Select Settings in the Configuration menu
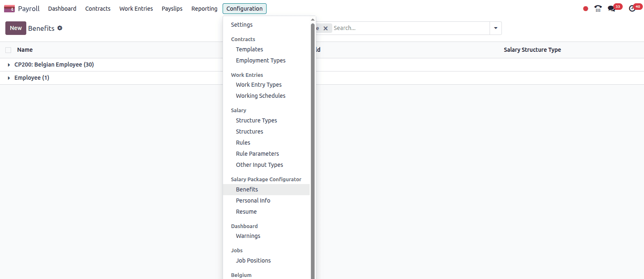Screen dimensions: 644x279 coord(266,25)
